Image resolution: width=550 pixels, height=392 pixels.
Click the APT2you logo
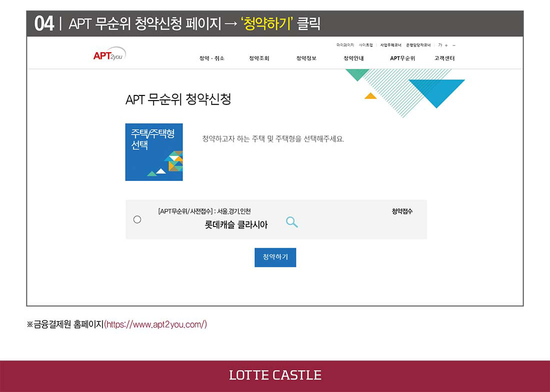click(109, 54)
